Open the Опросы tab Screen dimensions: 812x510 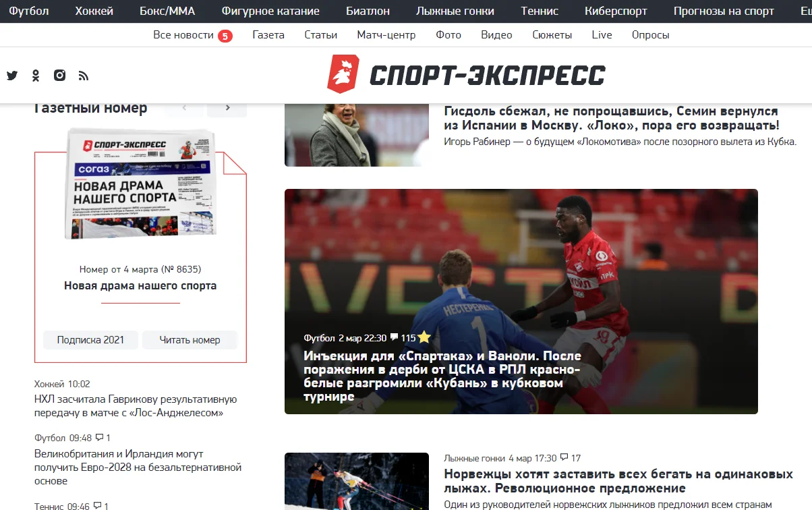(650, 35)
